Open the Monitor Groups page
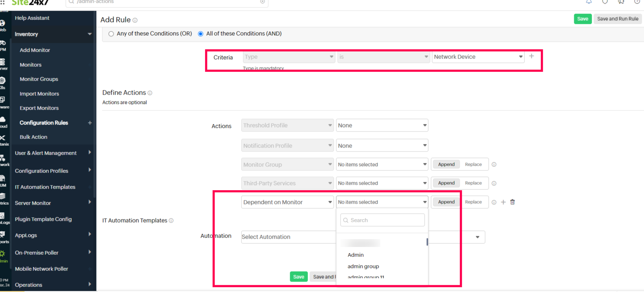This screenshot has width=644, height=292. tap(39, 79)
